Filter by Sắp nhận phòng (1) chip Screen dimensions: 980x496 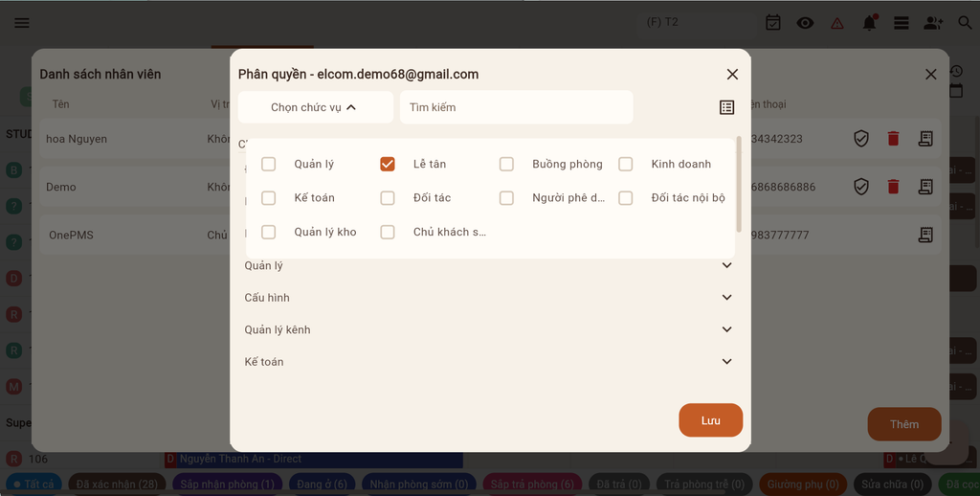click(x=228, y=485)
